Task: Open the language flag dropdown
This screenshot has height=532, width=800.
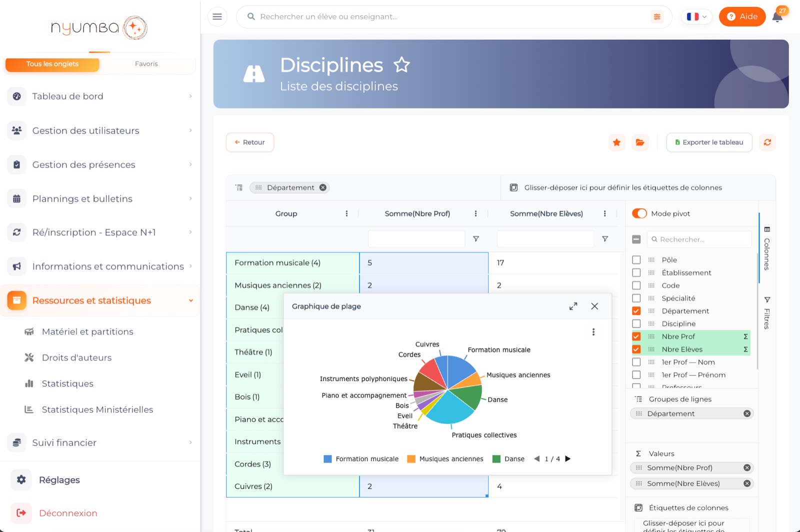Action: tap(696, 16)
